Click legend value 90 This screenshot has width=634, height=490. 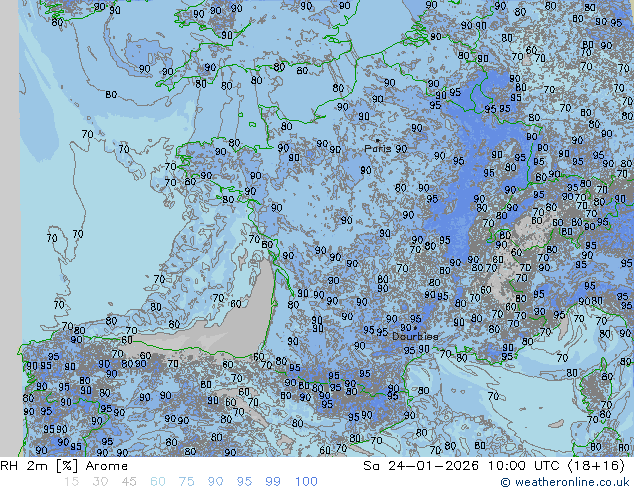pos(215,482)
